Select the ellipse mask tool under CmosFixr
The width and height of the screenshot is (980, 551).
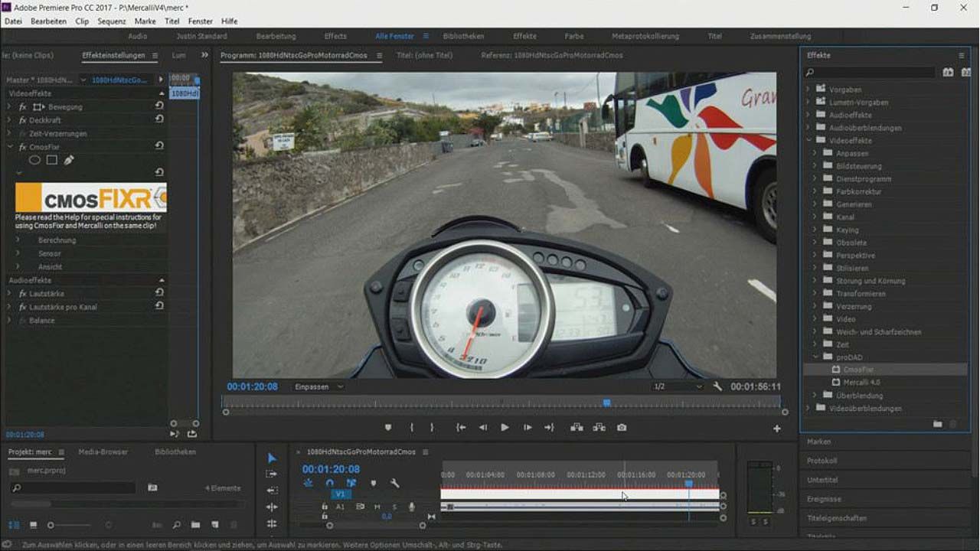(x=34, y=160)
